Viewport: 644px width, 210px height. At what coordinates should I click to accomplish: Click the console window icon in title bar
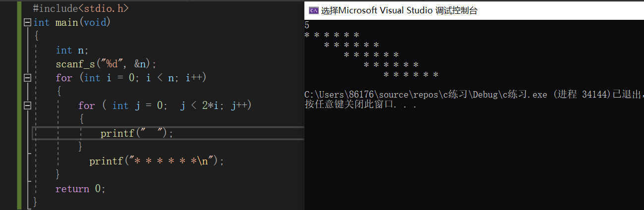[x=313, y=10]
